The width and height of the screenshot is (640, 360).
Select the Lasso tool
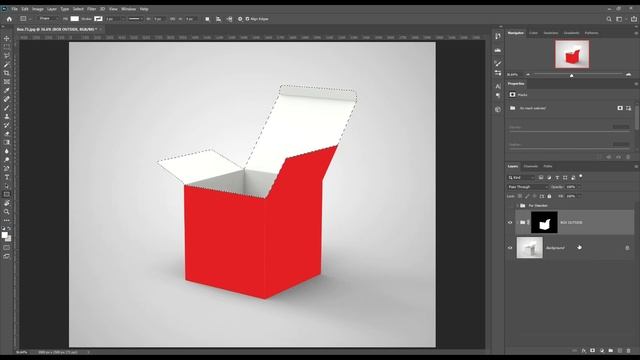click(x=7, y=56)
